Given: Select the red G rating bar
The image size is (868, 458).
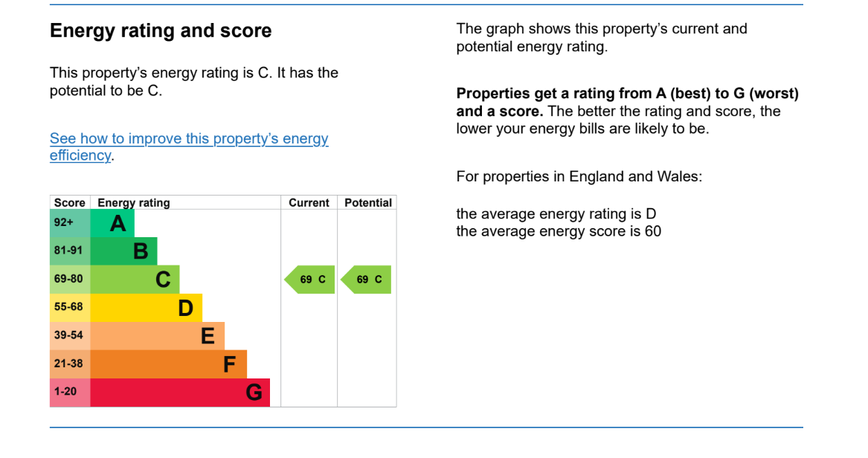Looking at the screenshot, I should click(180, 393).
